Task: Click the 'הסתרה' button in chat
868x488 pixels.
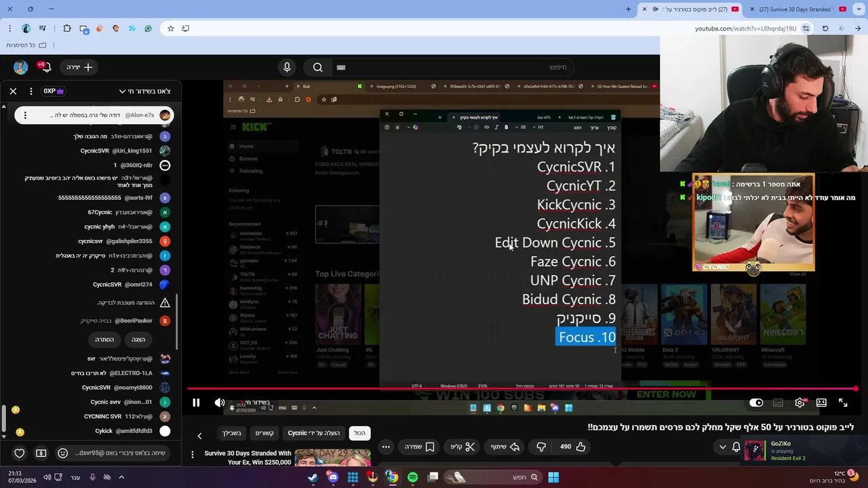Action: click(104, 340)
